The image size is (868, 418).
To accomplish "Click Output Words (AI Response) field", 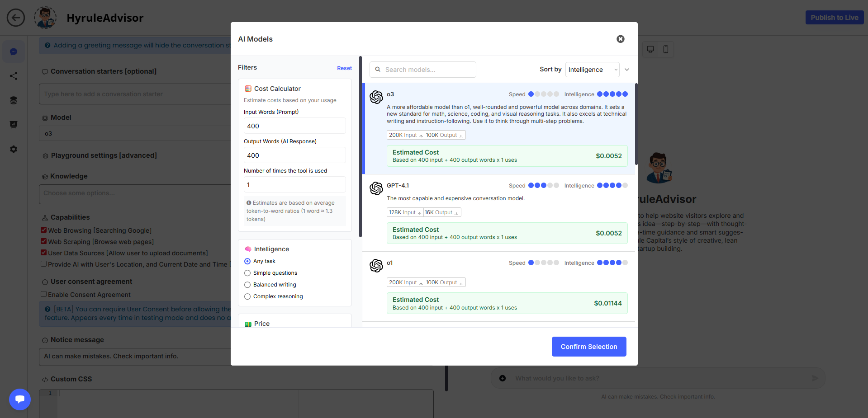I will coord(295,155).
